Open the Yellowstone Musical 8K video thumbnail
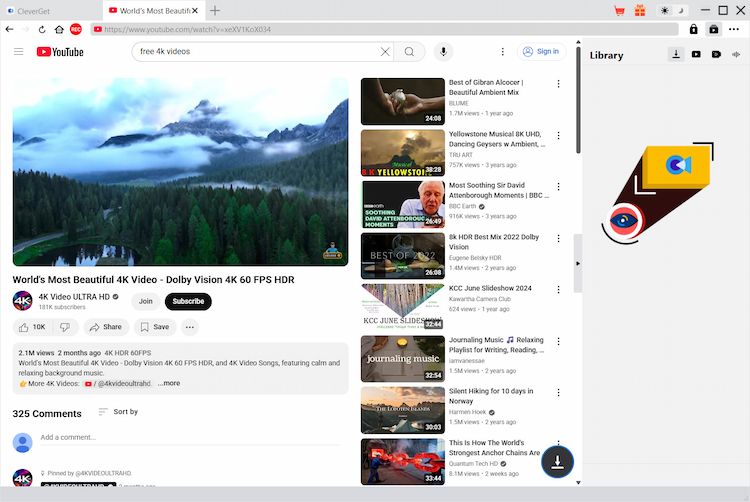This screenshot has height=502, width=750. pyautogui.click(x=402, y=153)
